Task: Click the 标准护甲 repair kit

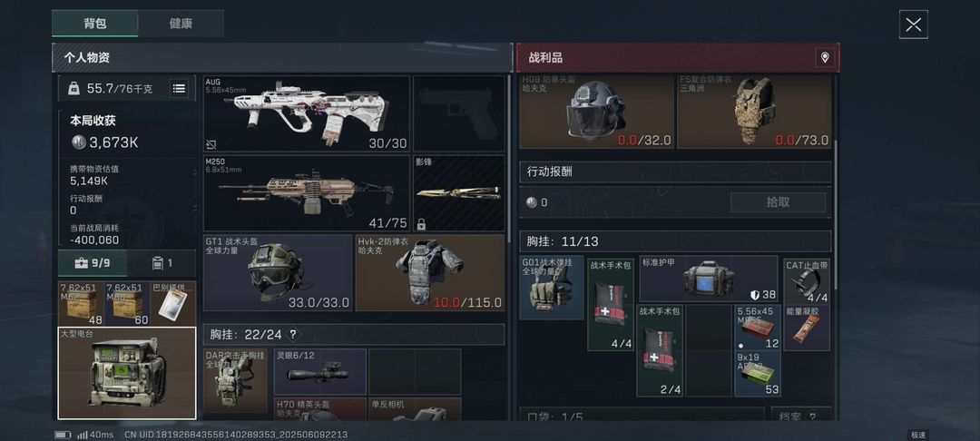Action: (x=708, y=279)
